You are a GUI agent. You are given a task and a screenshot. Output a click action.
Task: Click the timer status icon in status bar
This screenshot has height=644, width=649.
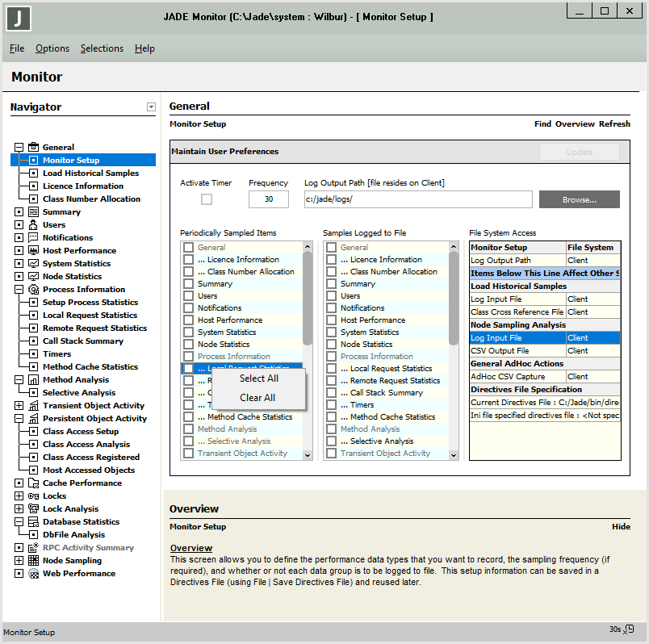click(x=629, y=629)
